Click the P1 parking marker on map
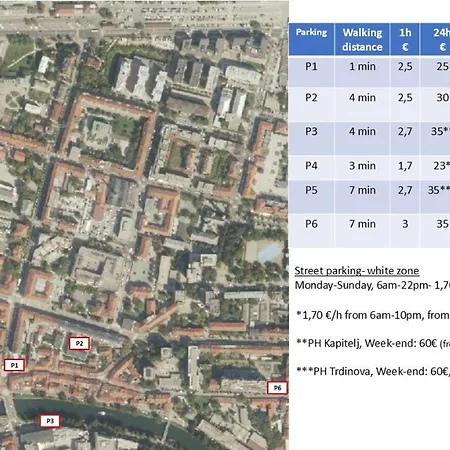Screen dimensions: 450x450 click(x=14, y=365)
